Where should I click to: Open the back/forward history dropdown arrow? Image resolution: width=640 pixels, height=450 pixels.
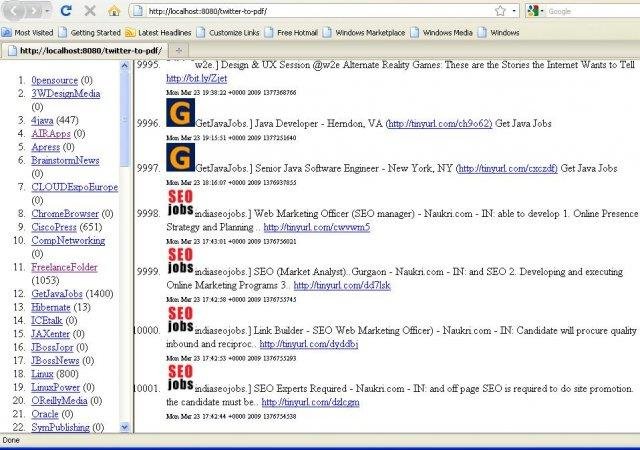point(48,11)
